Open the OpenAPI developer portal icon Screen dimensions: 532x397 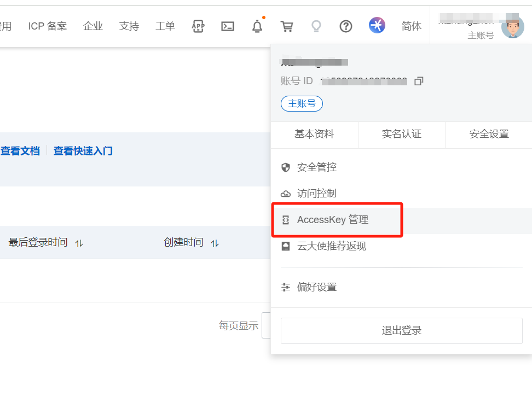(198, 26)
